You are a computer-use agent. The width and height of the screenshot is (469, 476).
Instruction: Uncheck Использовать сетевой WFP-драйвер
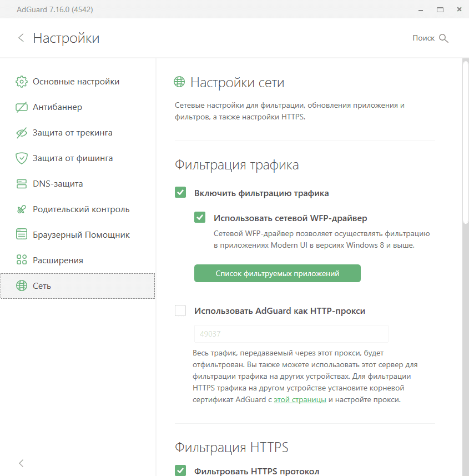tap(200, 217)
